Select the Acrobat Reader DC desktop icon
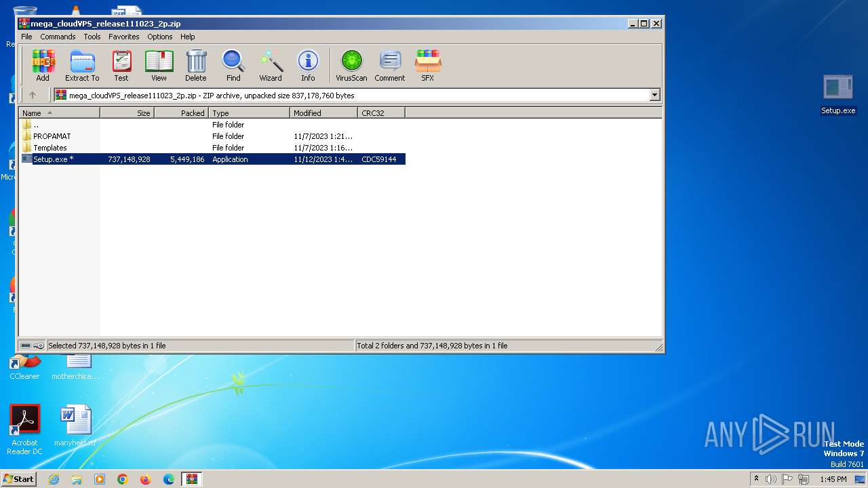 25,430
